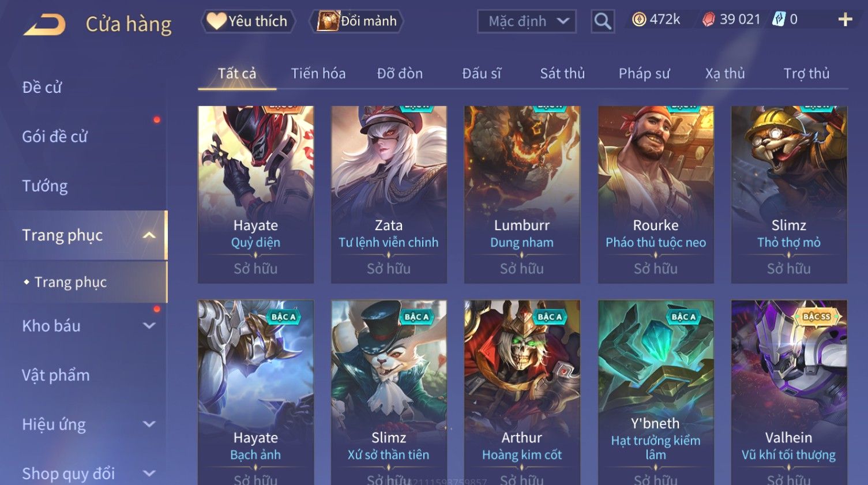Open Đổi mảnh fragment exchange chest
This screenshot has width=868, height=485.
[356, 21]
